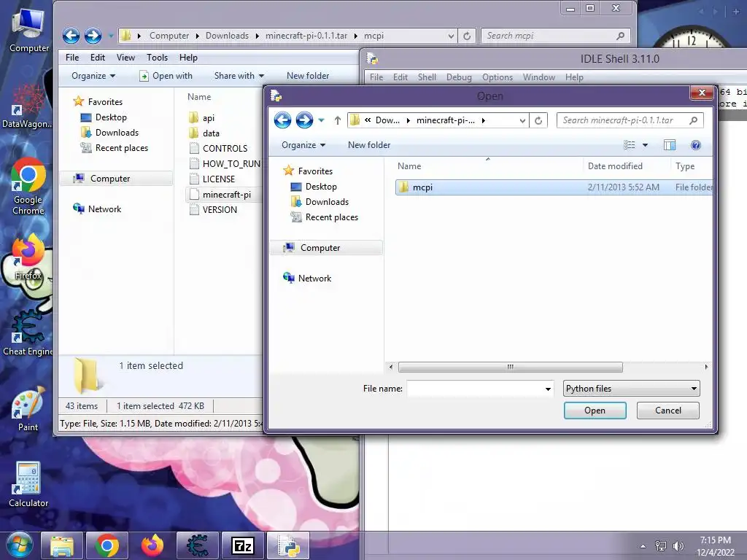The width and height of the screenshot is (747, 560).
Task: Open the Explorer Edit menu
Action: click(98, 58)
